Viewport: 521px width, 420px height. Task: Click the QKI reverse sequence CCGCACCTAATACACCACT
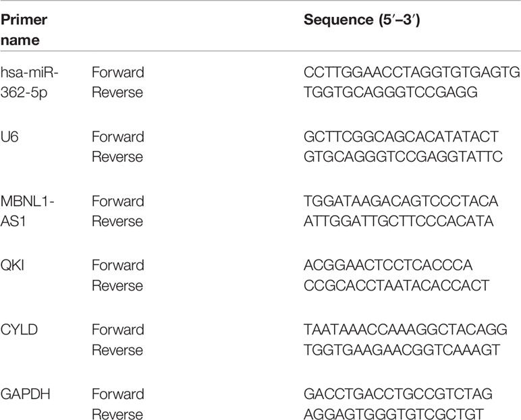pyautogui.click(x=396, y=286)
